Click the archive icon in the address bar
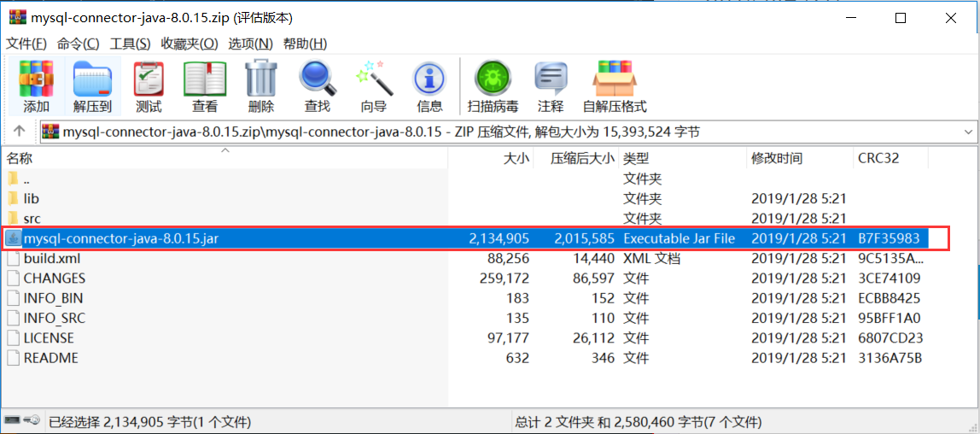The height and width of the screenshot is (434, 980). 51,132
